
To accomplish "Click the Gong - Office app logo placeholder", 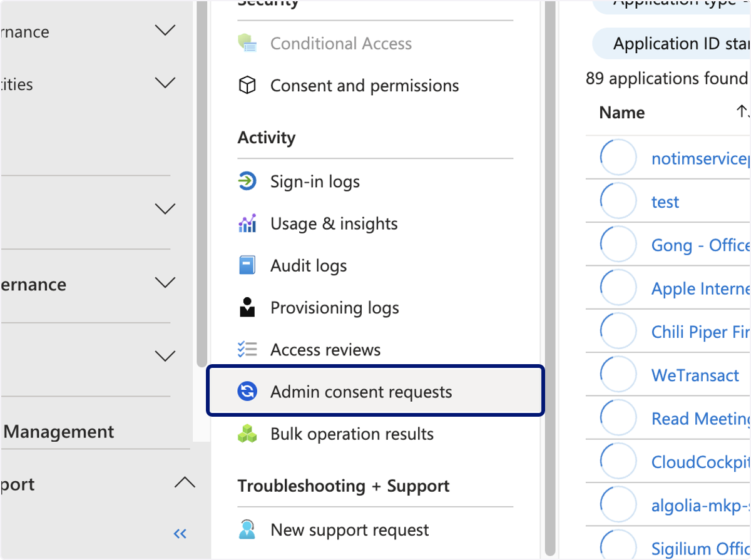I will pos(618,245).
